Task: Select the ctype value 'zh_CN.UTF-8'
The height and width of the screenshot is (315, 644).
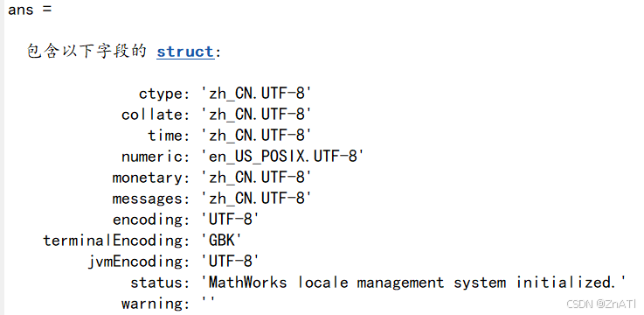Action: point(256,94)
